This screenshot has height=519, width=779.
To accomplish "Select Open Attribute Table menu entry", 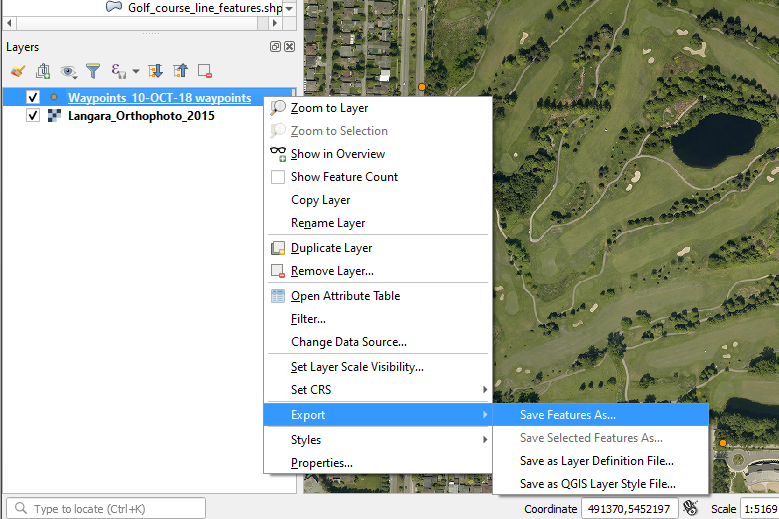I will (x=345, y=296).
